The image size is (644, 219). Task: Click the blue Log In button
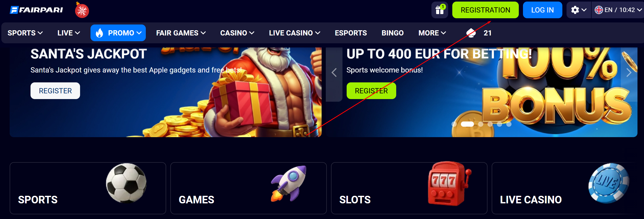click(543, 10)
